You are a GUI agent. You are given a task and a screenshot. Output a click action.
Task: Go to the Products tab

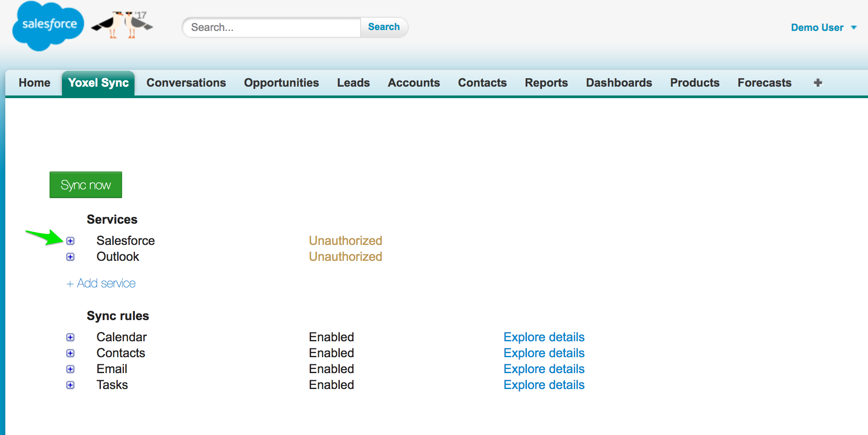point(695,83)
